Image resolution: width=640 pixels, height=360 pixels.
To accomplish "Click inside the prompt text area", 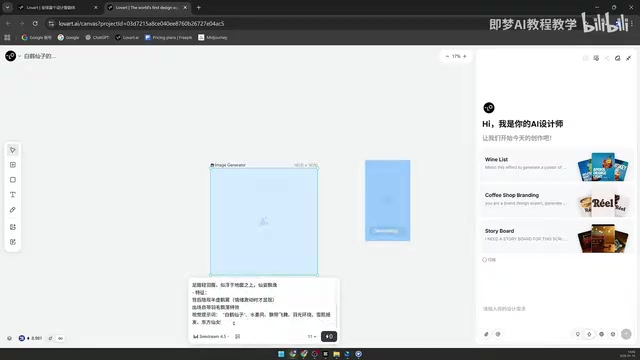I will coord(262,304).
